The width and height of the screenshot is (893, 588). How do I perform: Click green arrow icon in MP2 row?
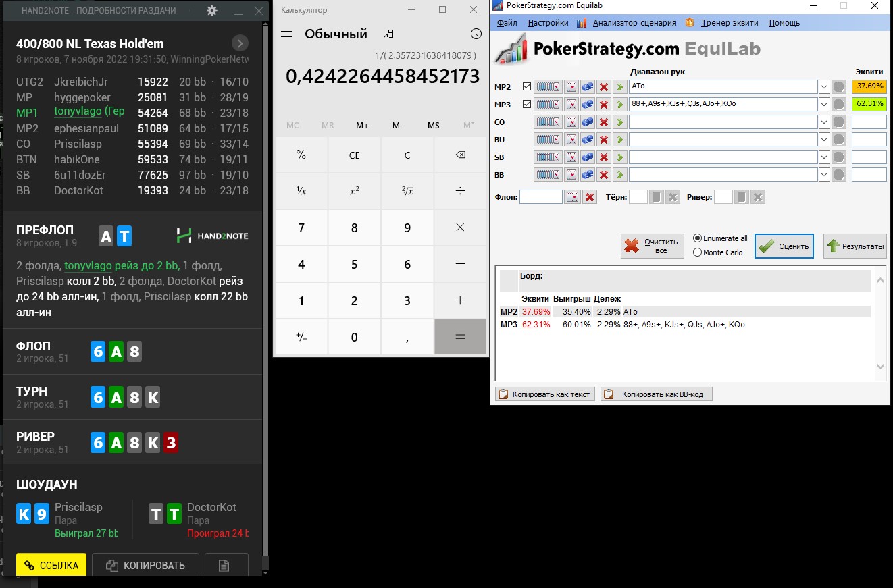[619, 86]
